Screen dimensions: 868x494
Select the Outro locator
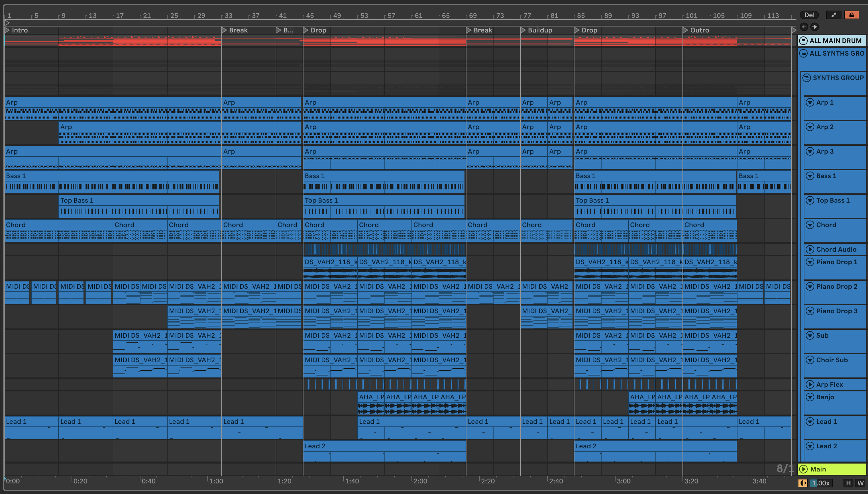pos(697,30)
